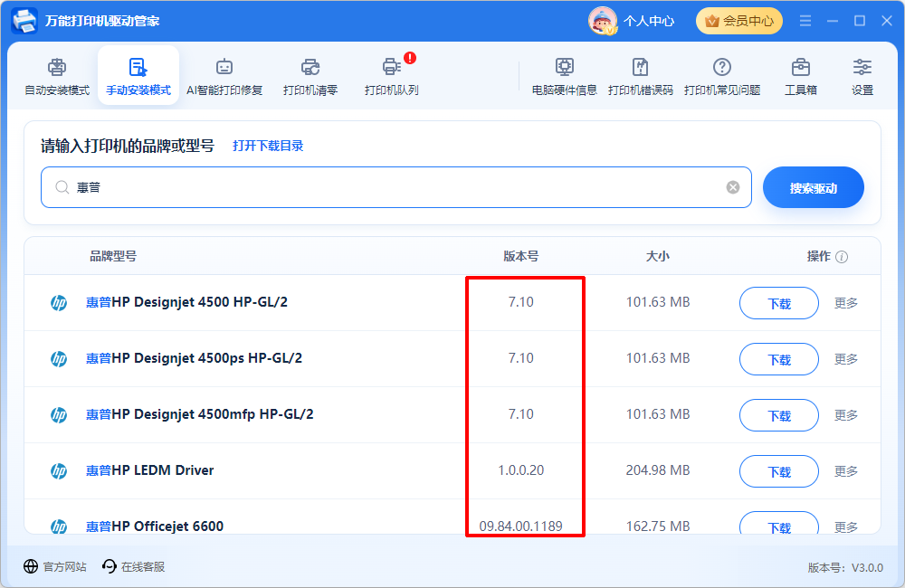The width and height of the screenshot is (905, 588).
Task: Open the 工具箱 toolbox
Action: point(801,76)
